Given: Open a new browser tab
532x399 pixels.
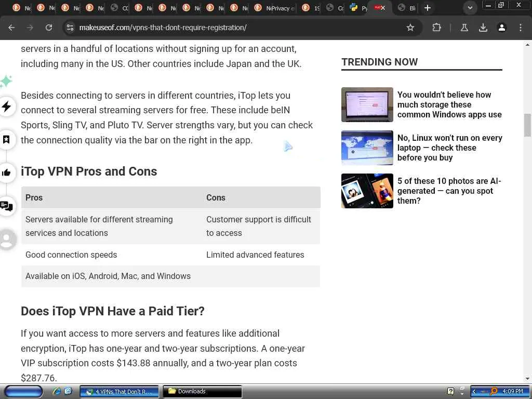Looking at the screenshot, I should point(428,8).
